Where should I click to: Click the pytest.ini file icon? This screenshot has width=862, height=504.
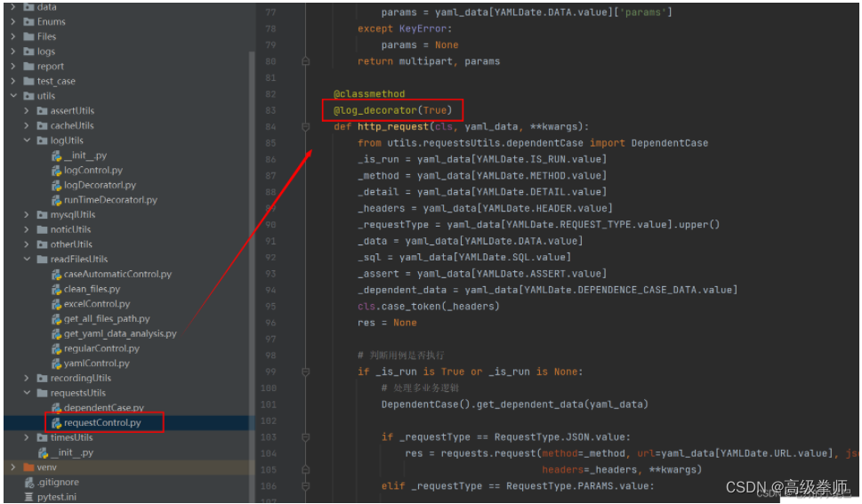[29, 497]
